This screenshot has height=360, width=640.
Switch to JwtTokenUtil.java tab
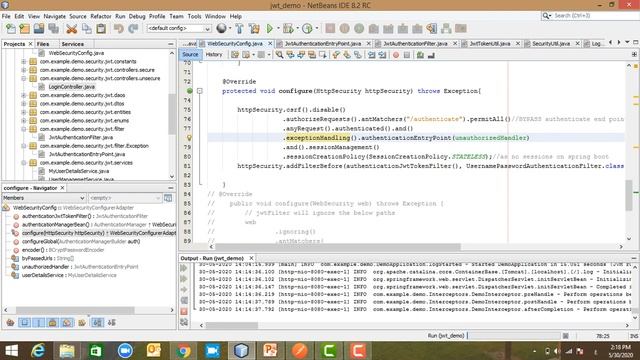(x=490, y=43)
